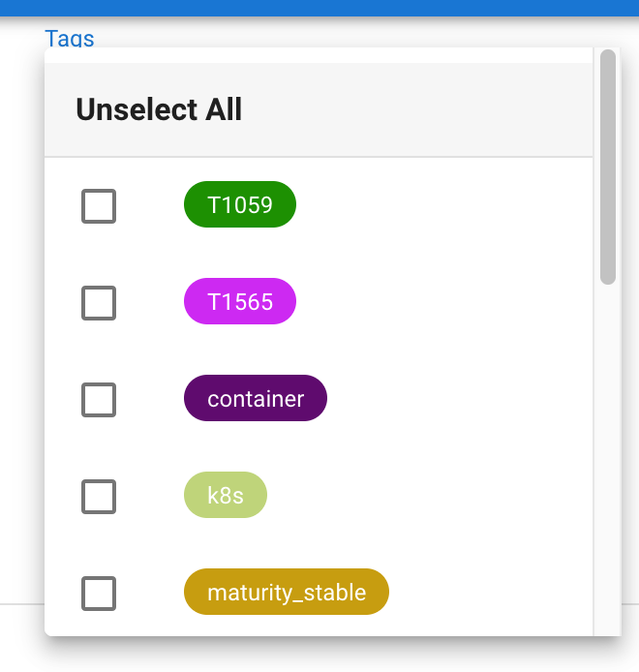This screenshot has width=639, height=672.
Task: Click empty row space beside T1059 tag
Action: pos(443,204)
